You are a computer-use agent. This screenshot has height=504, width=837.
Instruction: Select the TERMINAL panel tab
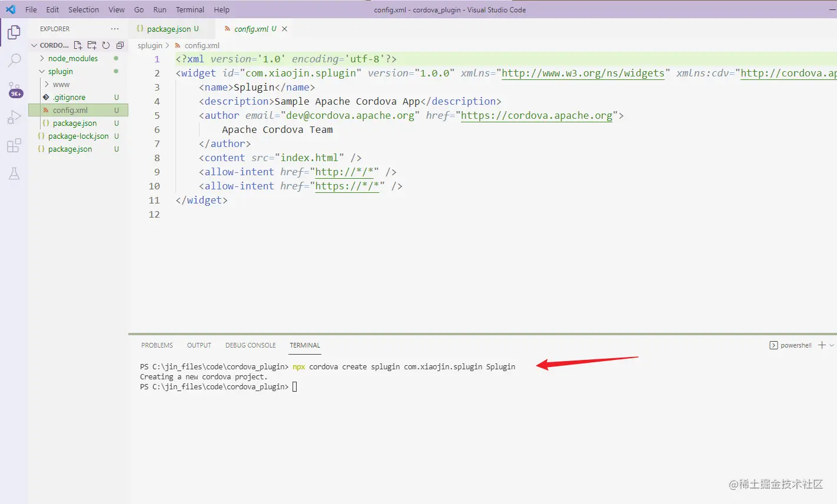305,345
